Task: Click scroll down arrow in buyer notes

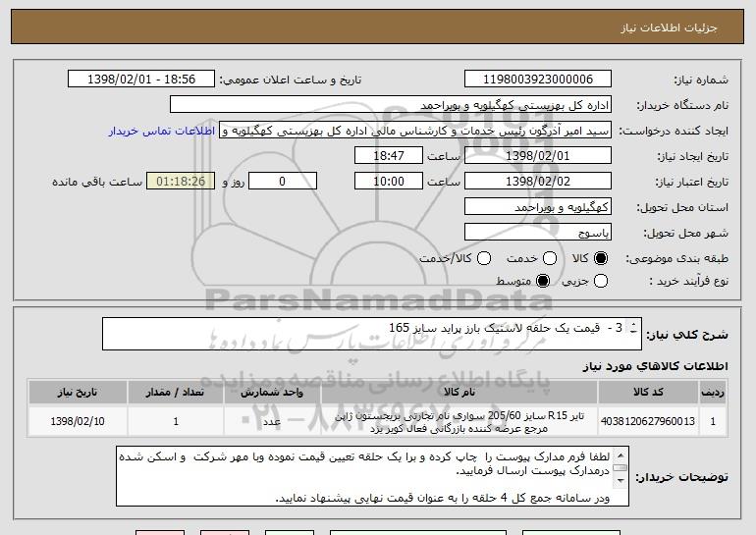Action: tap(621, 480)
